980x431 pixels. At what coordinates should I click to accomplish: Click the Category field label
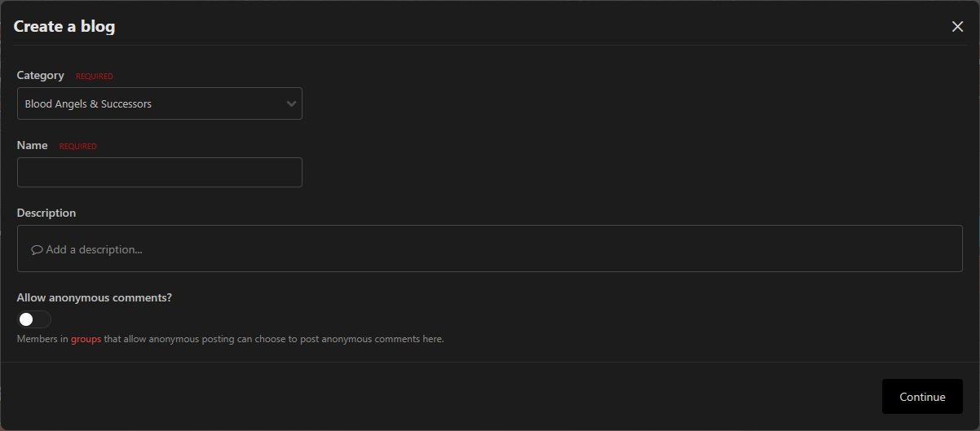coord(40,76)
